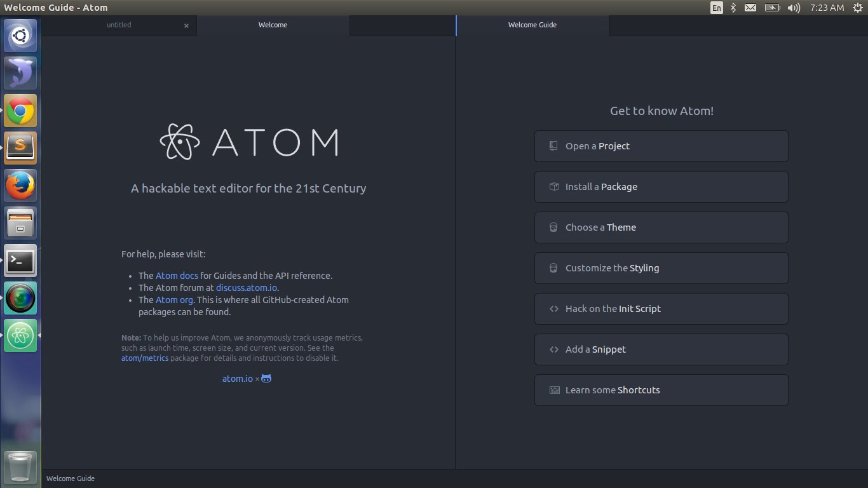Open the Ubuntu Dash home icon
The image size is (868, 488).
(x=20, y=36)
